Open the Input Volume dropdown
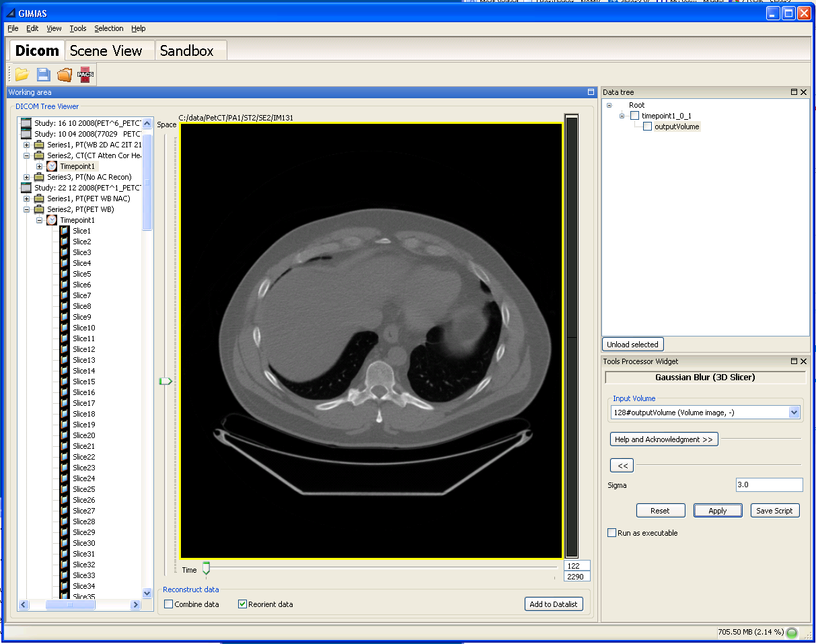The width and height of the screenshot is (816, 644). point(794,413)
